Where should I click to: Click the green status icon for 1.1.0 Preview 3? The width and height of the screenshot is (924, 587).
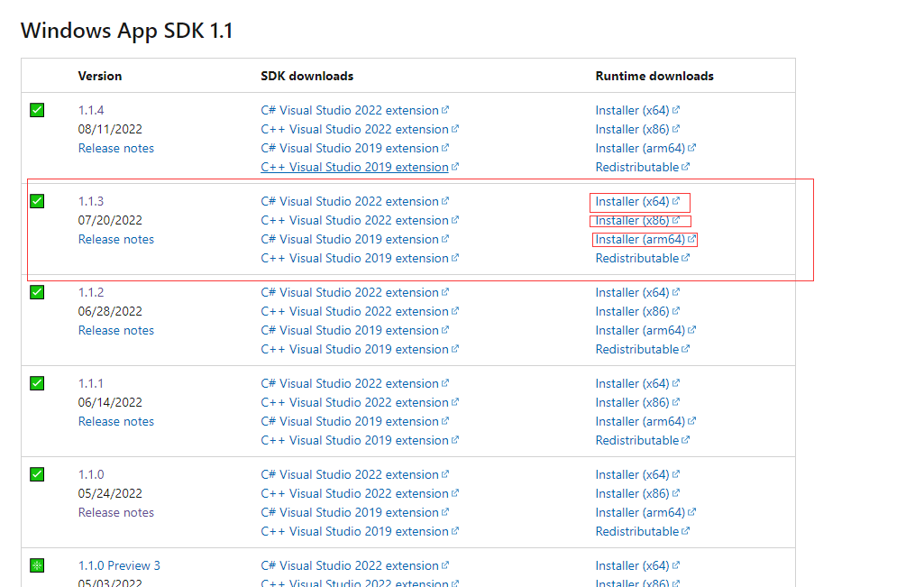coord(37,565)
